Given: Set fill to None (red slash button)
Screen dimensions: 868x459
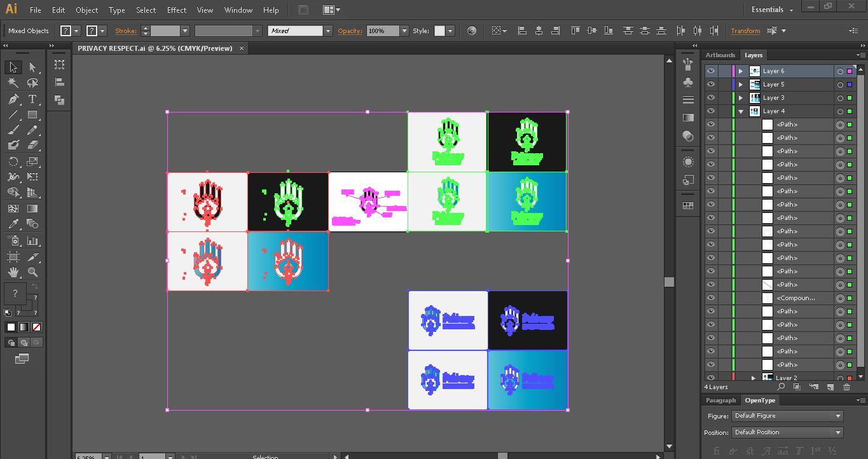Looking at the screenshot, I should (x=36, y=327).
